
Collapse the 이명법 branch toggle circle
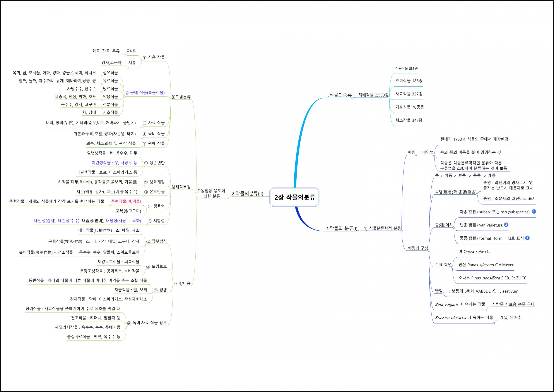point(434,155)
